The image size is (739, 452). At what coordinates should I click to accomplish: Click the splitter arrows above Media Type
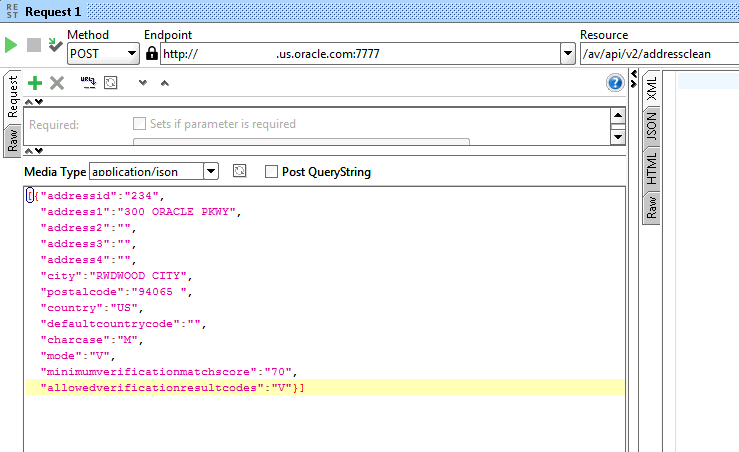(x=33, y=151)
